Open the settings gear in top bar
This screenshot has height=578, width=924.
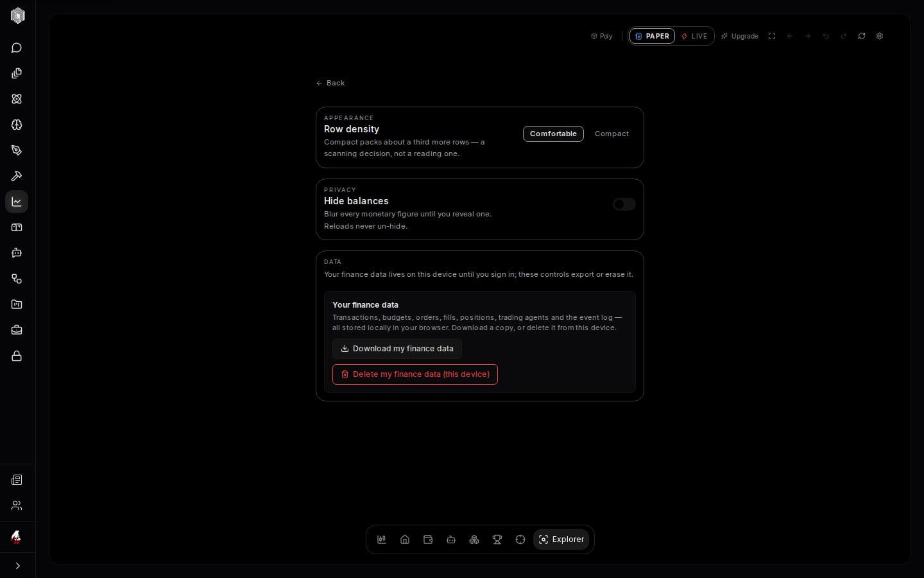point(880,36)
